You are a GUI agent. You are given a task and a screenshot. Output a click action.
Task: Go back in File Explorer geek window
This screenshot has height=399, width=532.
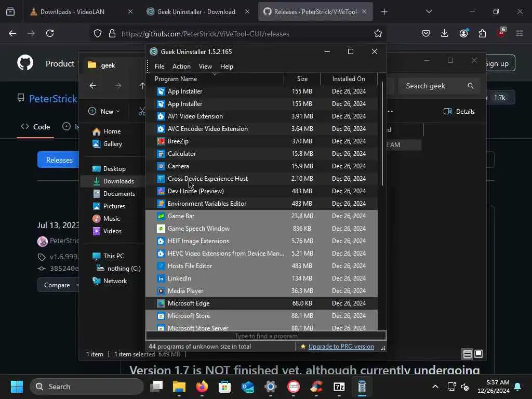[93, 86]
